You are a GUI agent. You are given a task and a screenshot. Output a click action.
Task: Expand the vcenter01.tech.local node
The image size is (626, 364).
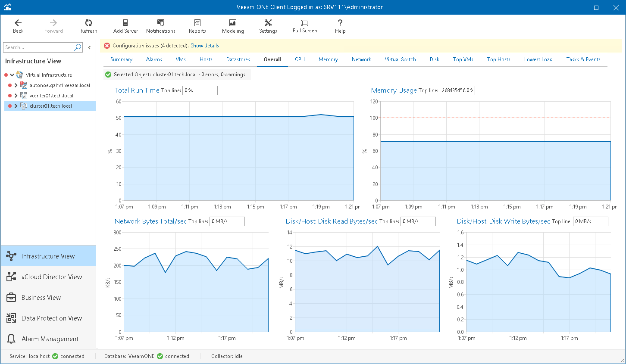[x=16, y=96]
